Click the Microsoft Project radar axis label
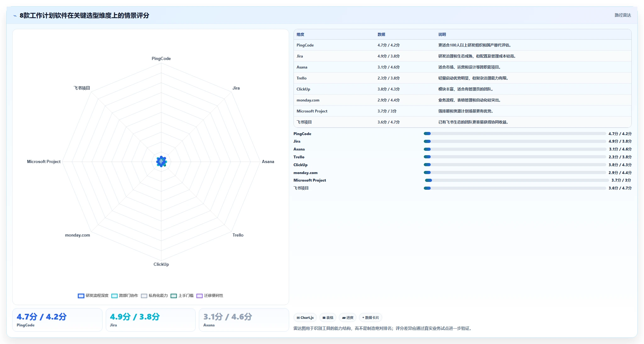 [x=44, y=161]
